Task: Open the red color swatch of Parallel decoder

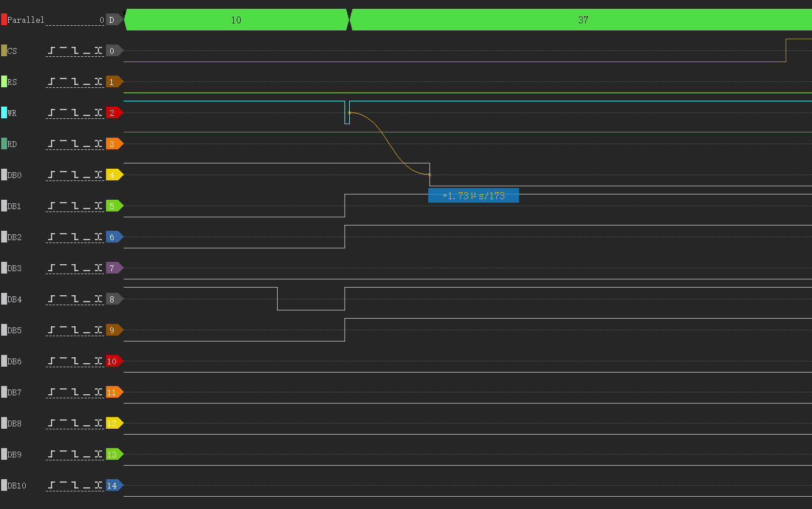Action: [x=4, y=19]
